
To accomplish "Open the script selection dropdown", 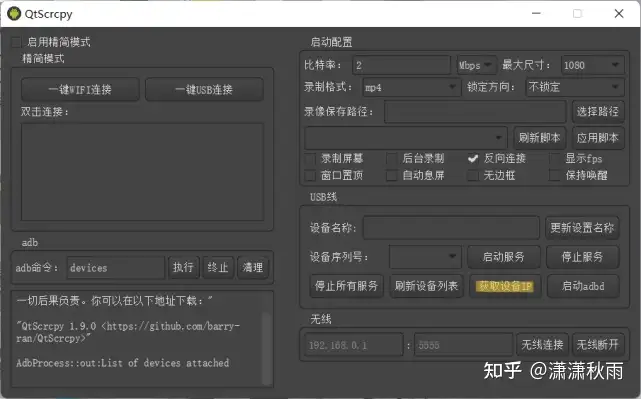I will (406, 138).
